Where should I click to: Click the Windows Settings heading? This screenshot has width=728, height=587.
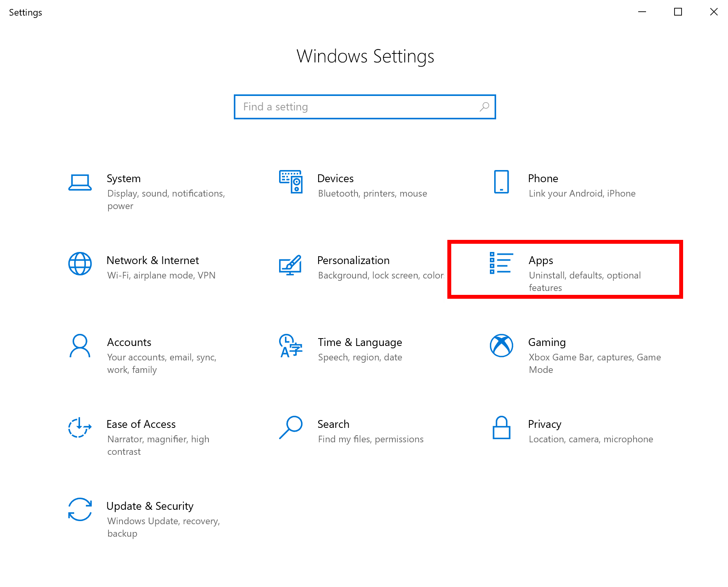coord(365,57)
